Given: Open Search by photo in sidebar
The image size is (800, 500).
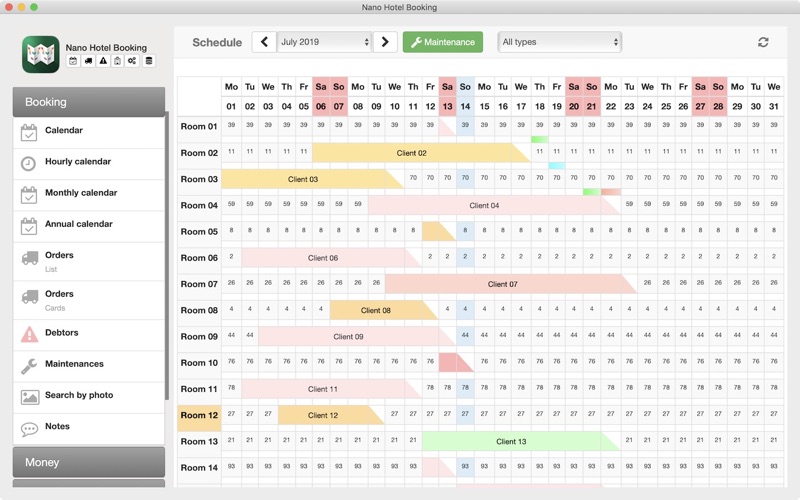Looking at the screenshot, I should (79, 396).
